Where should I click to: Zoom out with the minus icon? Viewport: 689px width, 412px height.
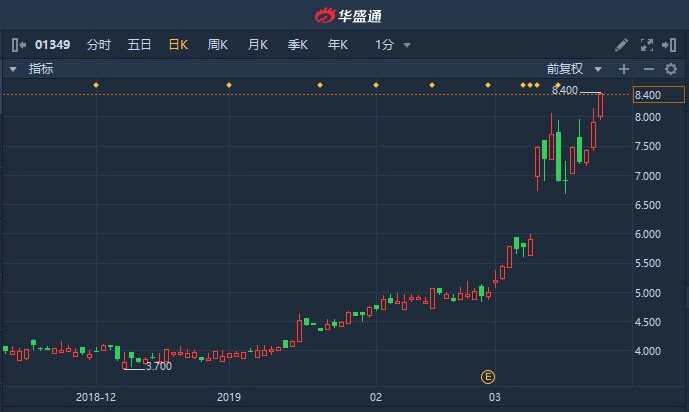point(649,69)
